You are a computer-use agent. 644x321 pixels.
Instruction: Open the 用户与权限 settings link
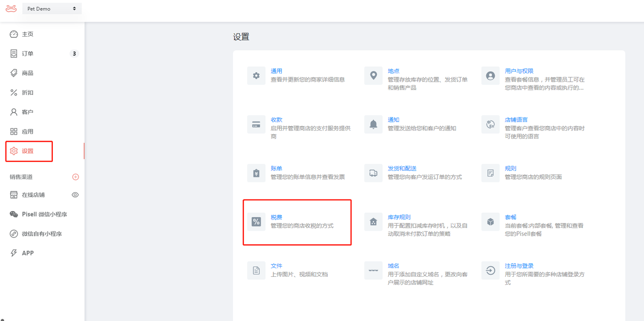click(x=519, y=71)
